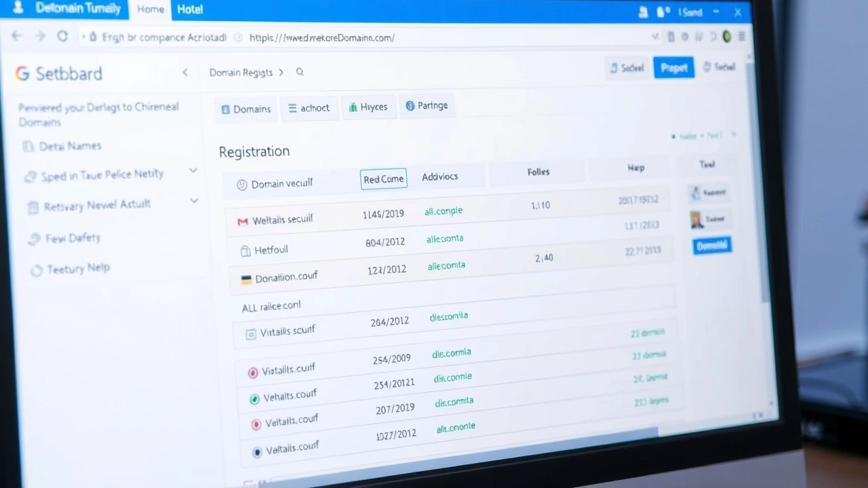Select the green radio button for Vehaits.couif
Viewport: 868px width, 488px height.
tap(254, 399)
